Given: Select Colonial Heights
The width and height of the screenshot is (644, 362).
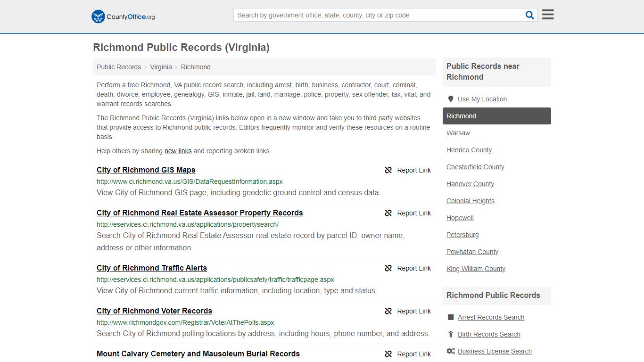Looking at the screenshot, I should click(471, 201).
